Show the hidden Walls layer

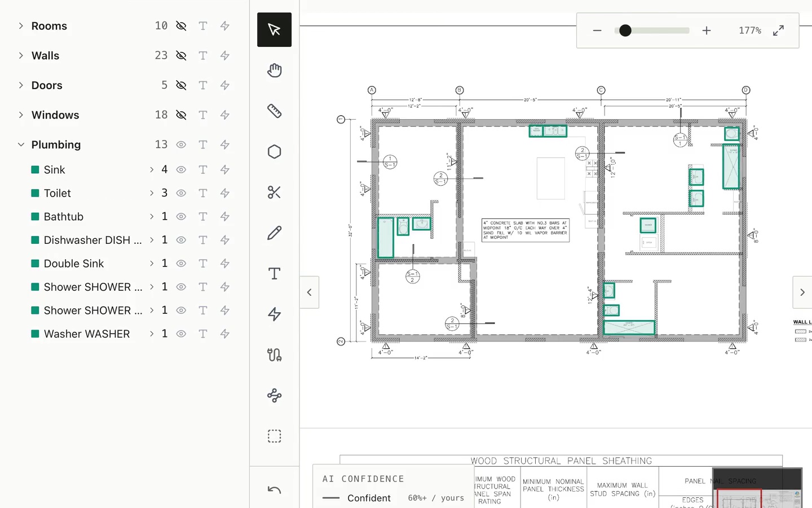181,55
